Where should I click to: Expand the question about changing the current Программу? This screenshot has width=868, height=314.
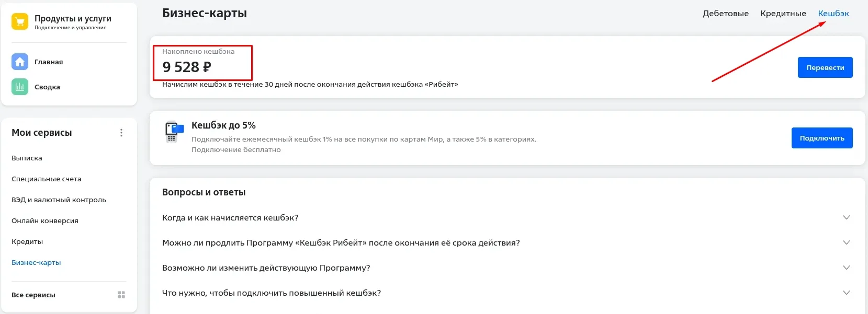point(846,268)
